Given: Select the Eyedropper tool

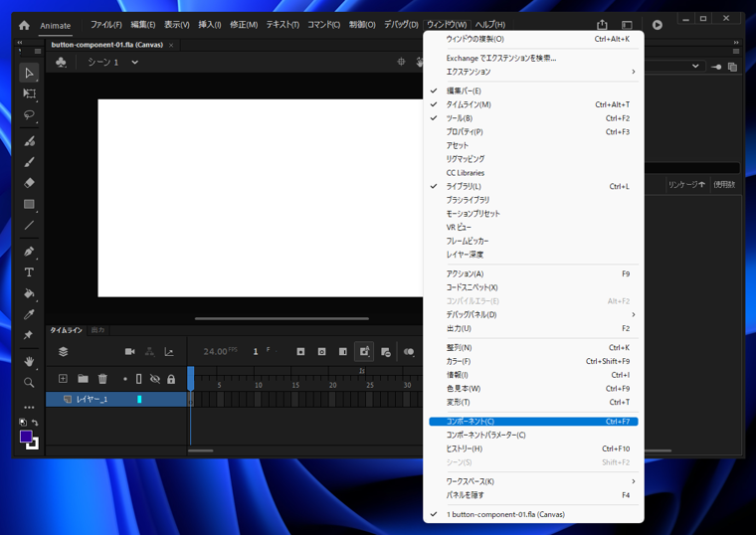Looking at the screenshot, I should coord(29,314).
